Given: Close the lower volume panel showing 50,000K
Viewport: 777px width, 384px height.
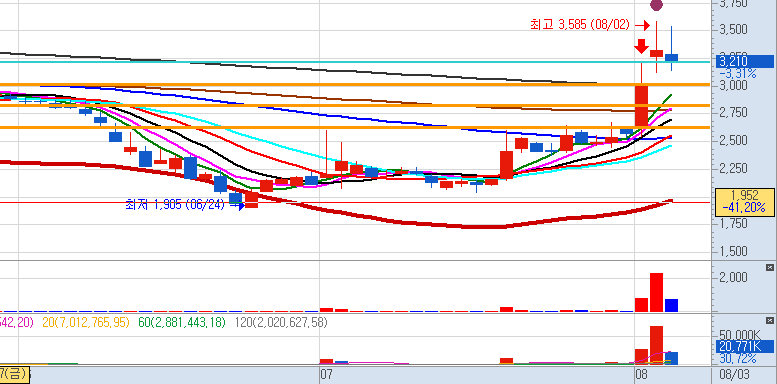Looking at the screenshot, I should point(770,321).
